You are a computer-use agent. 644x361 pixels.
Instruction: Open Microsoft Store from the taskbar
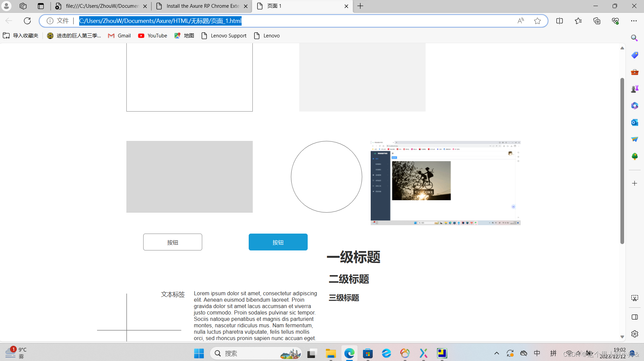click(368, 353)
